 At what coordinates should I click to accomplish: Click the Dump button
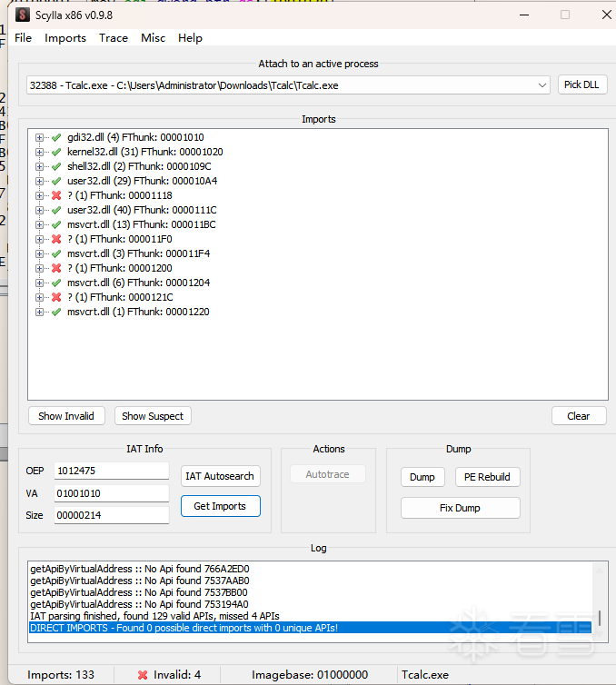422,477
